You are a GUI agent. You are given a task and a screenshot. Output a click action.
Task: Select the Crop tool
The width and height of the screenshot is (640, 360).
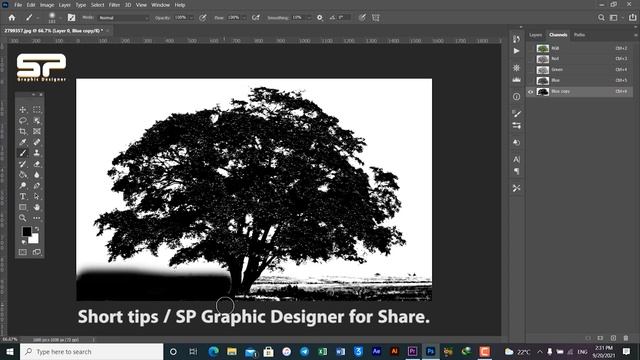click(23, 131)
